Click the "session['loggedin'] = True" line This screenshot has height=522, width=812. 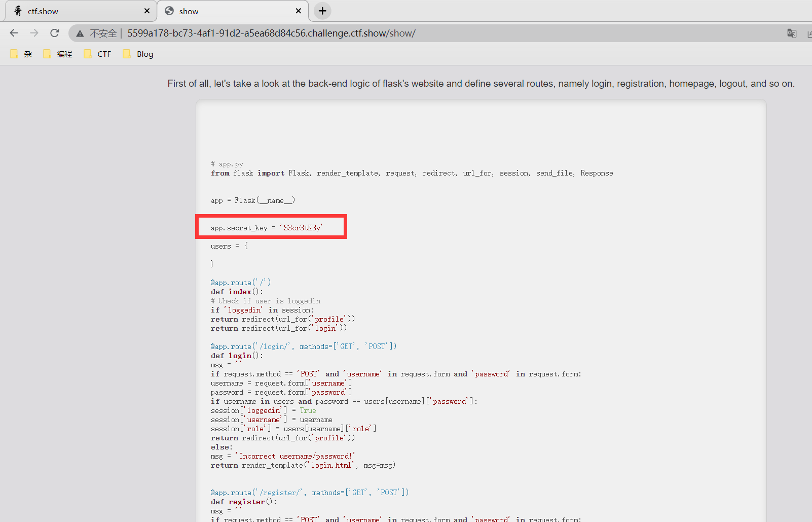coord(264,411)
